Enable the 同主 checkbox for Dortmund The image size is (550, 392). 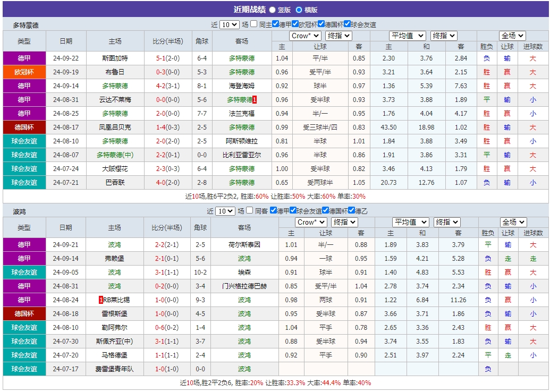(253, 23)
